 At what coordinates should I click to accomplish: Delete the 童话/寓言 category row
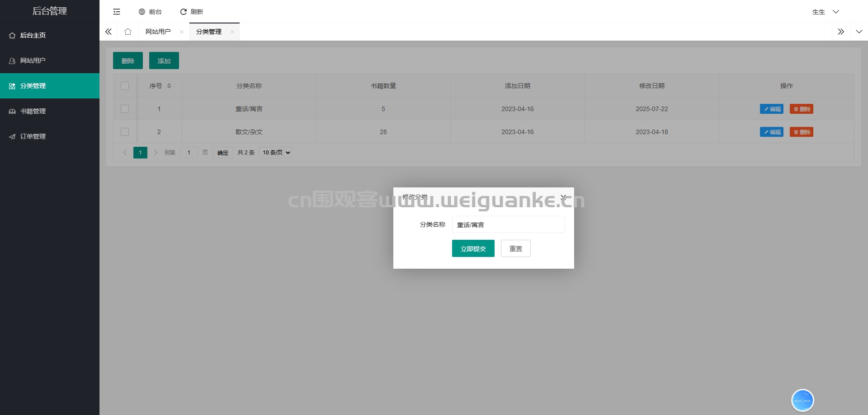point(802,109)
